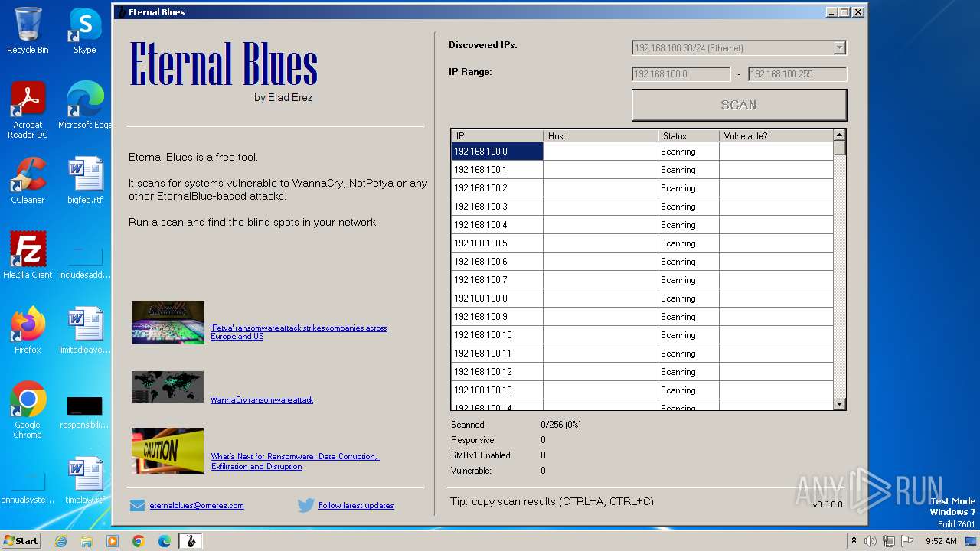Launch Firefox from the desktop
The height and width of the screenshot is (551, 980).
point(28,331)
